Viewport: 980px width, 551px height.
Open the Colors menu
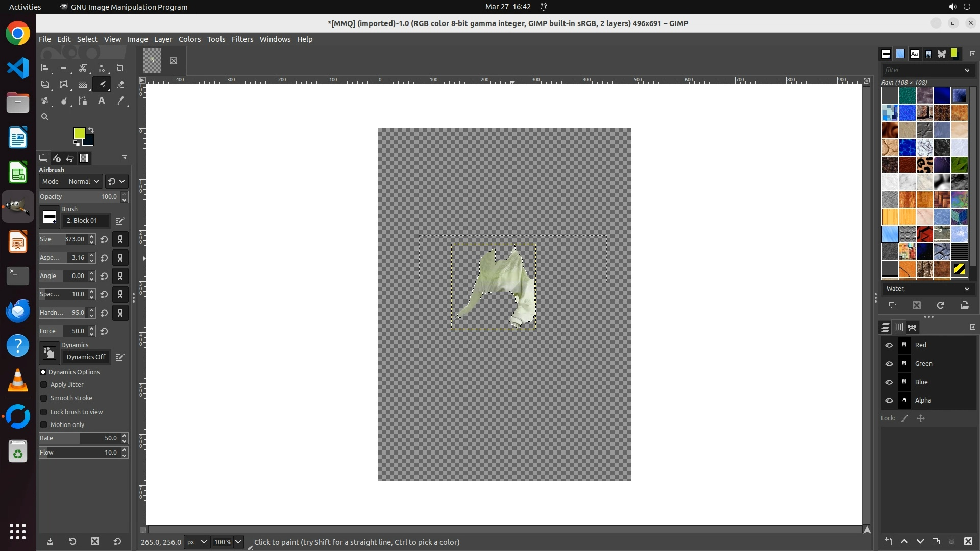click(x=189, y=39)
